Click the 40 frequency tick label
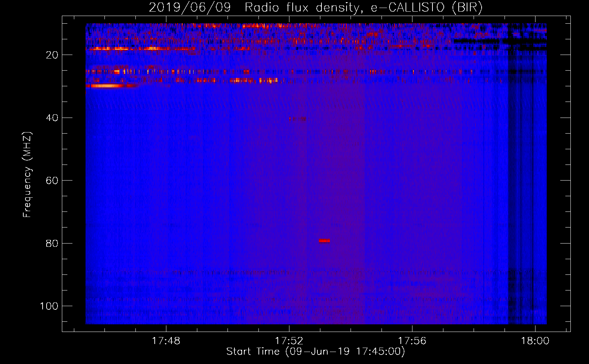This screenshot has height=364, width=589. [52, 118]
